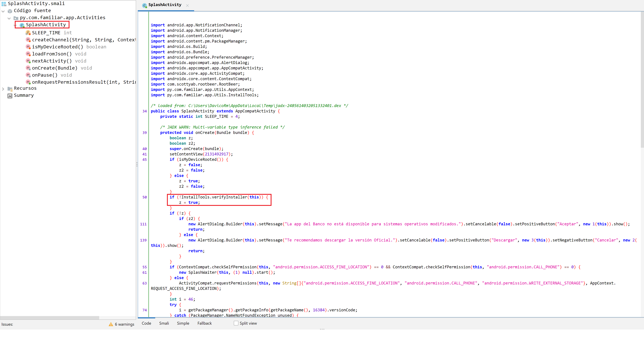Enable the Split view checkbox

tap(236, 323)
